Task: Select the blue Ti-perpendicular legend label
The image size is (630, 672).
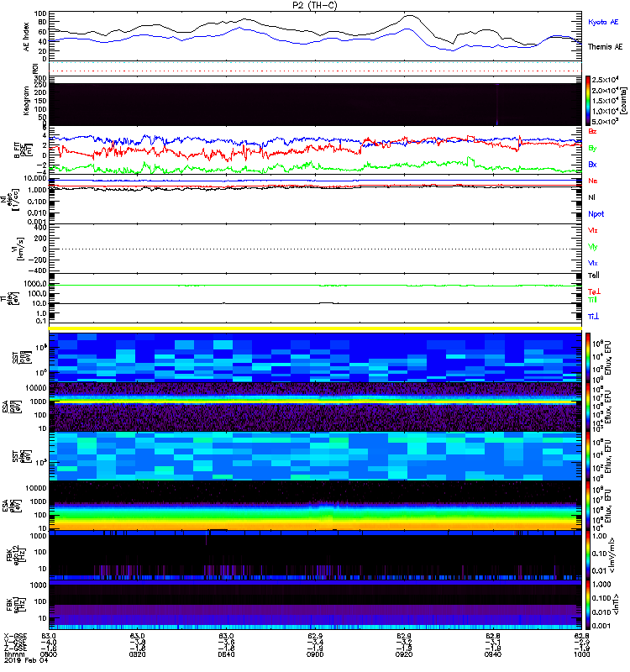Action: [594, 317]
